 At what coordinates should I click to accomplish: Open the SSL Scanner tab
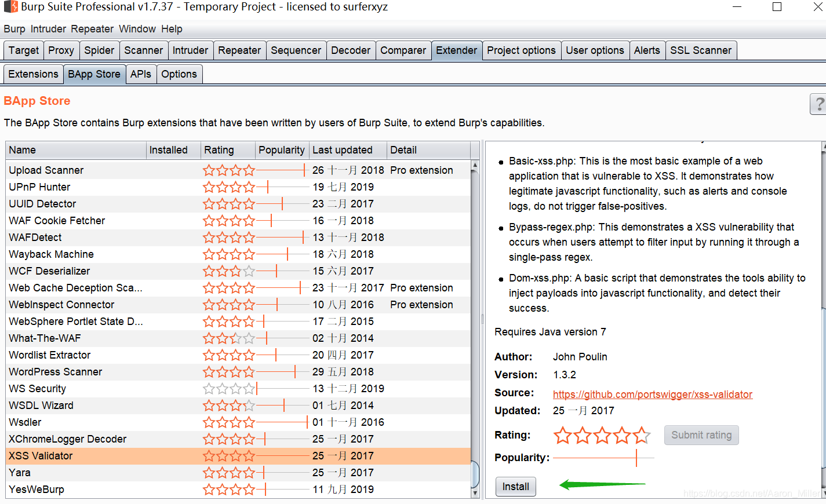point(701,50)
